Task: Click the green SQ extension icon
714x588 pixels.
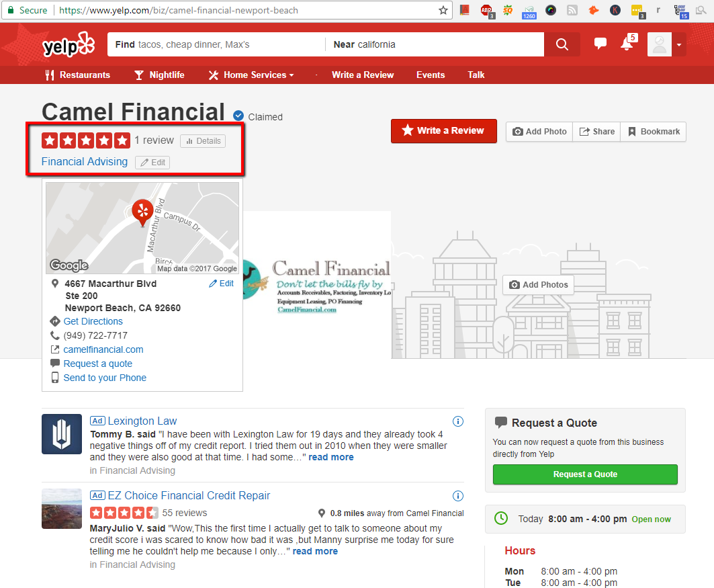Action: point(508,10)
